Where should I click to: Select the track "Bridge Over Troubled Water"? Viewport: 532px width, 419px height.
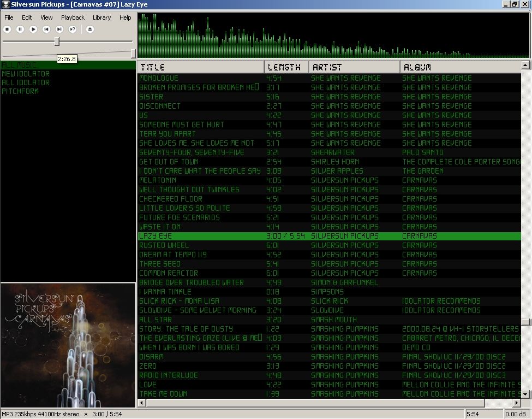coord(329,282)
